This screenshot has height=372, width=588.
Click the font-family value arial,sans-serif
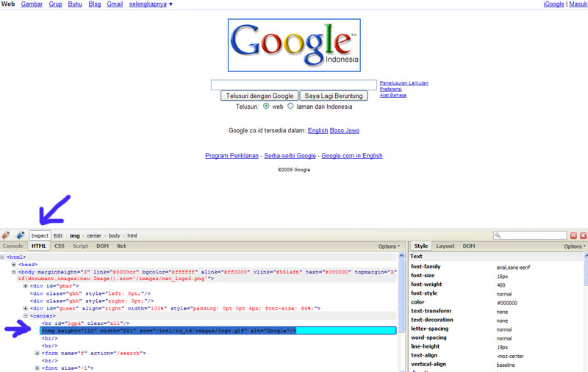[513, 268]
